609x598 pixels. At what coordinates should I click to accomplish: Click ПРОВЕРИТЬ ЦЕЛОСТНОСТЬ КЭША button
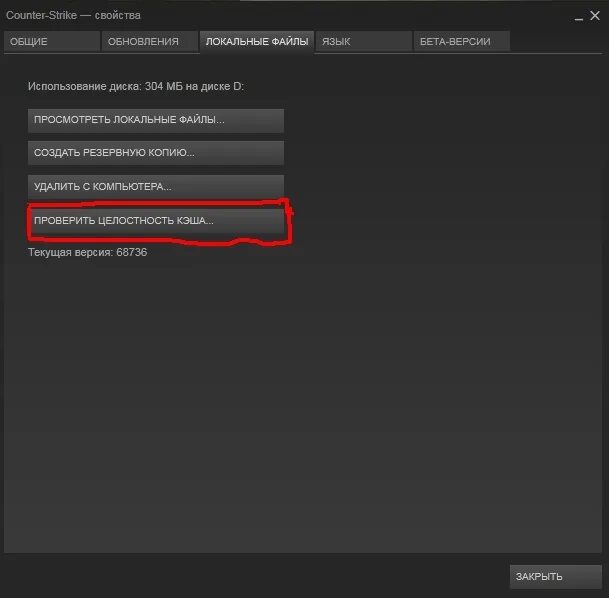[156, 221]
